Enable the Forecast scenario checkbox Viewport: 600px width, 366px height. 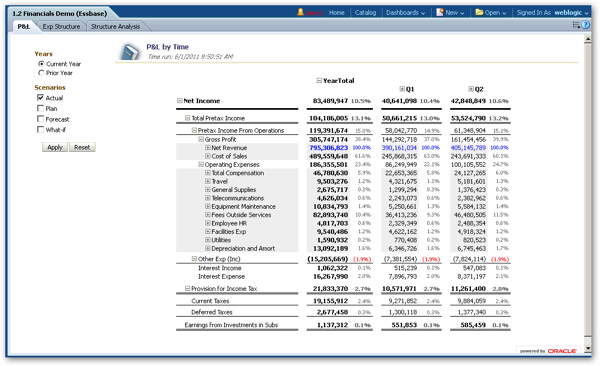[41, 119]
